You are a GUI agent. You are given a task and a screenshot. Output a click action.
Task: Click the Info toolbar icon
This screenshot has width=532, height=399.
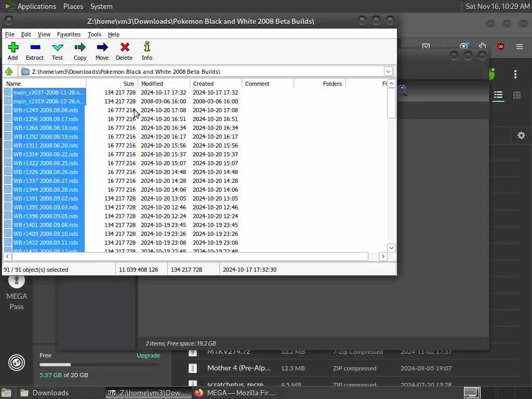tap(147, 51)
